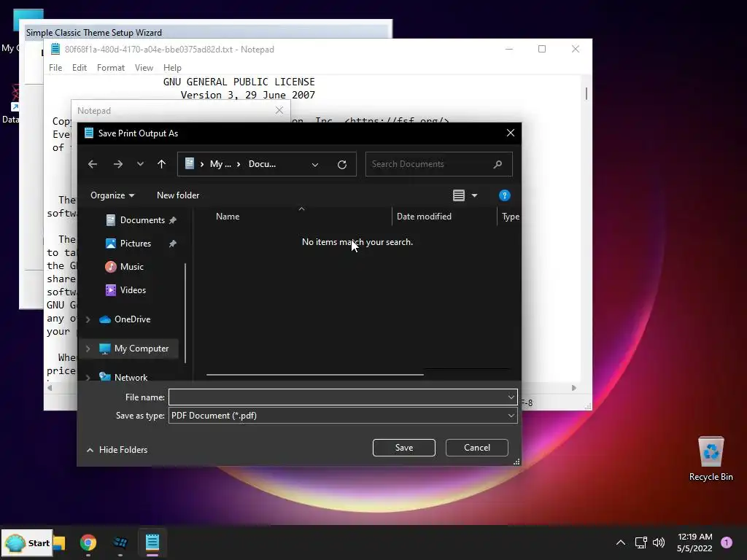Click Notepad horizontal scrollbar left arrow

click(x=50, y=388)
